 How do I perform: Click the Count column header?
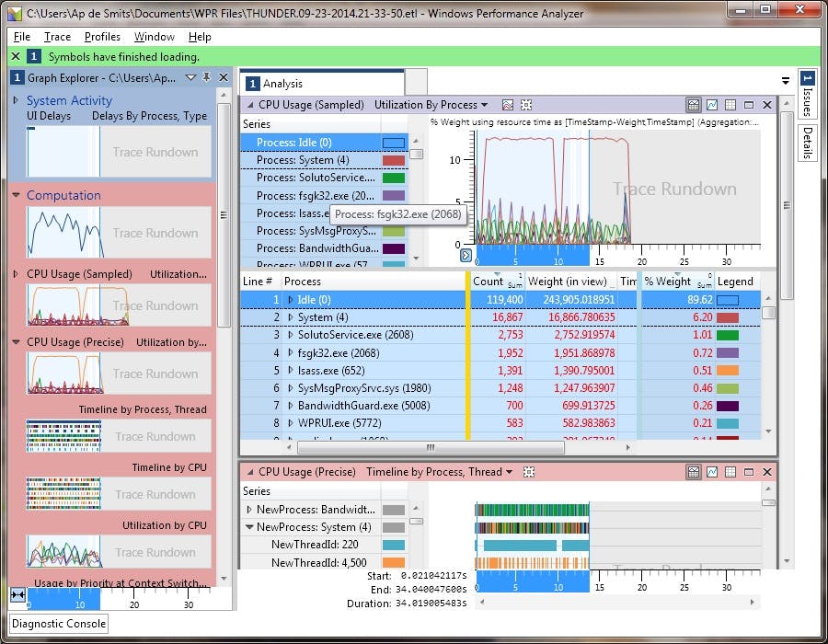click(x=497, y=282)
